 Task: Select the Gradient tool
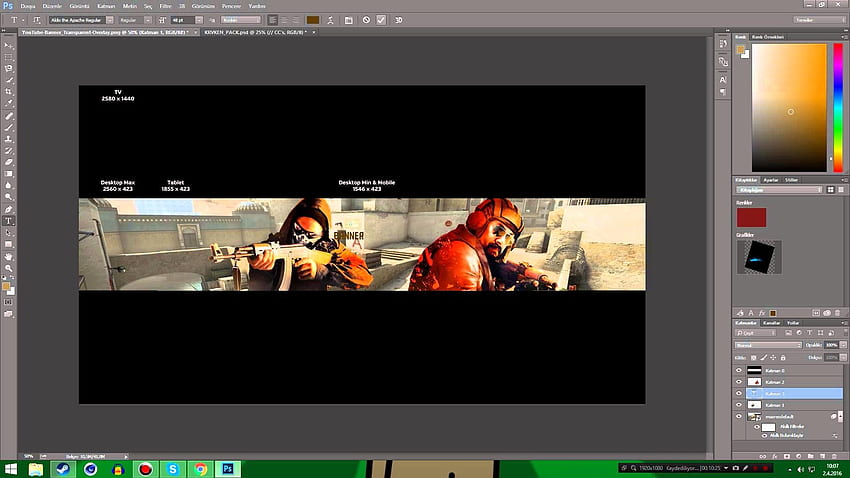(9, 174)
